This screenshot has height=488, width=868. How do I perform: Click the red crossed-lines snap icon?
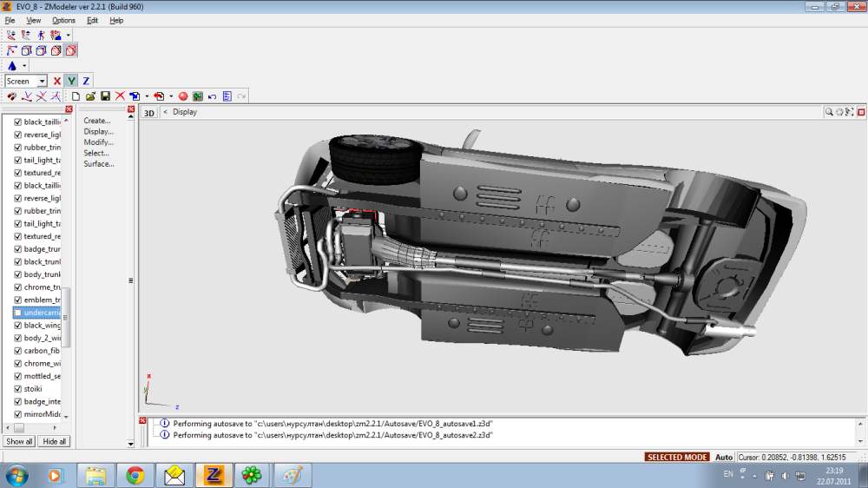tap(41, 96)
